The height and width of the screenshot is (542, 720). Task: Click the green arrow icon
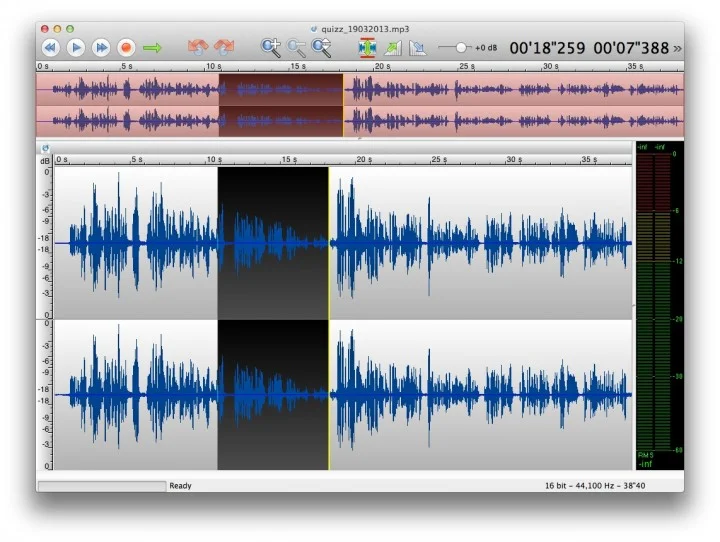152,47
